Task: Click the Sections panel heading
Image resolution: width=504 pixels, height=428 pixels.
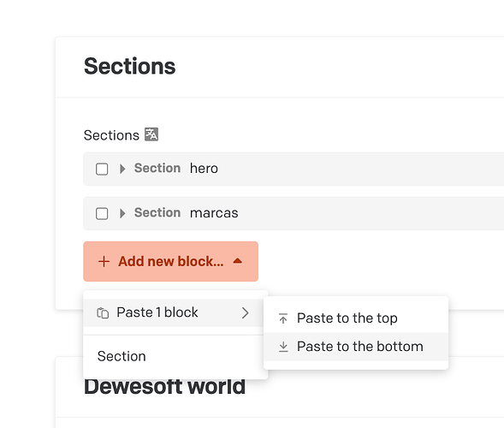Action: [x=129, y=66]
